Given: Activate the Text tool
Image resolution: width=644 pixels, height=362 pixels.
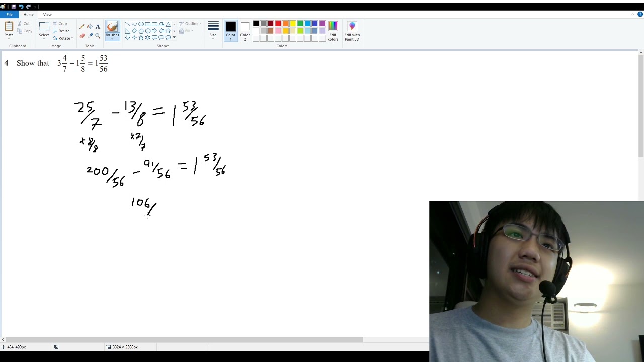Looking at the screenshot, I should pyautogui.click(x=98, y=27).
